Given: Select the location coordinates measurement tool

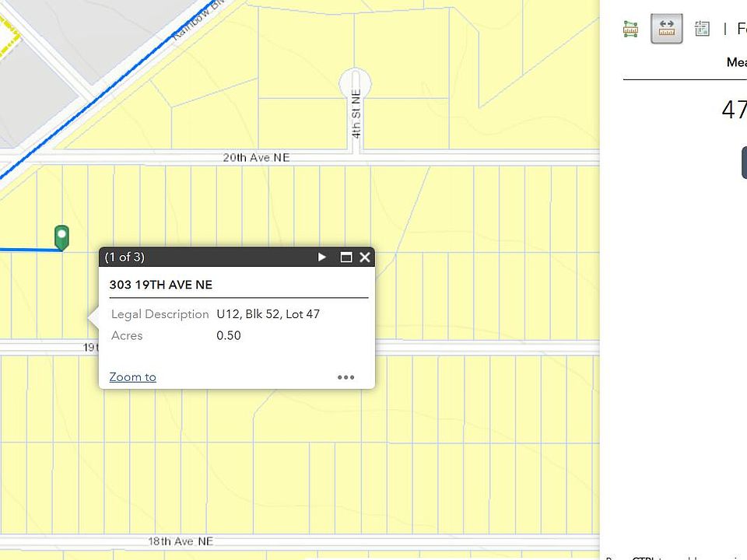Looking at the screenshot, I should click(702, 29).
